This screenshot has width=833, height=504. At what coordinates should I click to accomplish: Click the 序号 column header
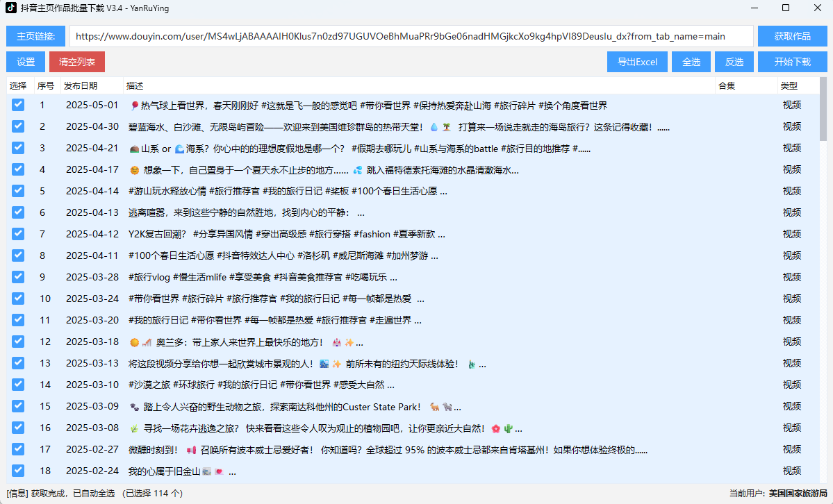coord(46,85)
